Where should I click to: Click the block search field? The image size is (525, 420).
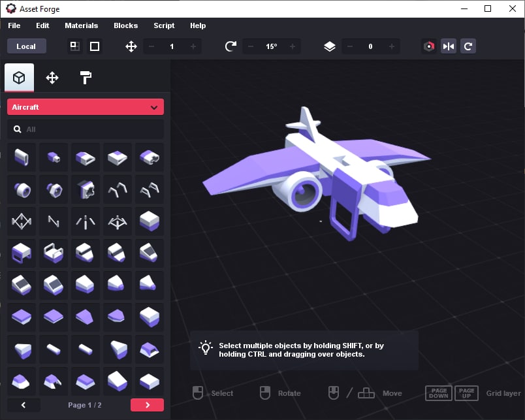86,129
